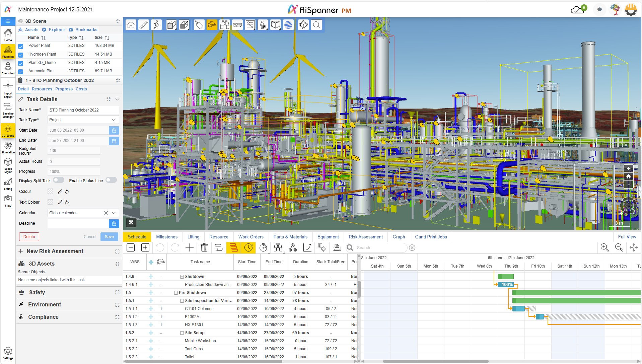Click the delete trash icon in schedule toolbar
642x364 pixels.
click(x=204, y=248)
